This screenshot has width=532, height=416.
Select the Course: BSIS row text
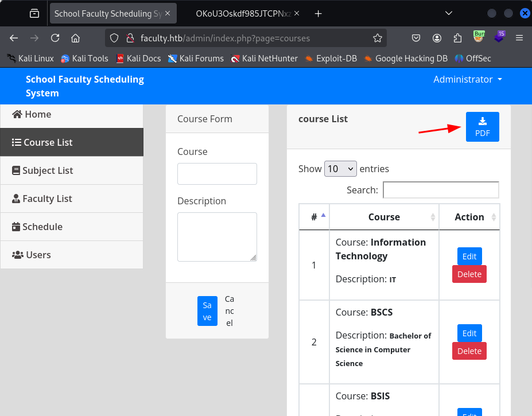[x=362, y=396]
